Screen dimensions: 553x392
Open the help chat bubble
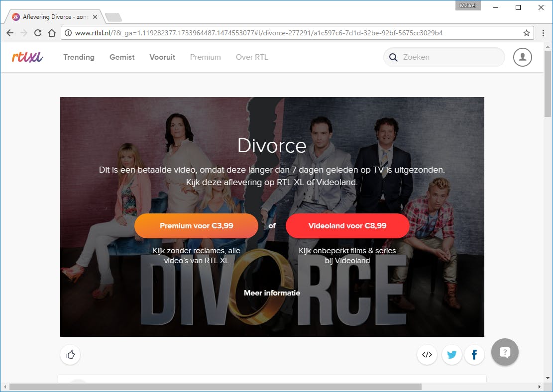pyautogui.click(x=505, y=352)
